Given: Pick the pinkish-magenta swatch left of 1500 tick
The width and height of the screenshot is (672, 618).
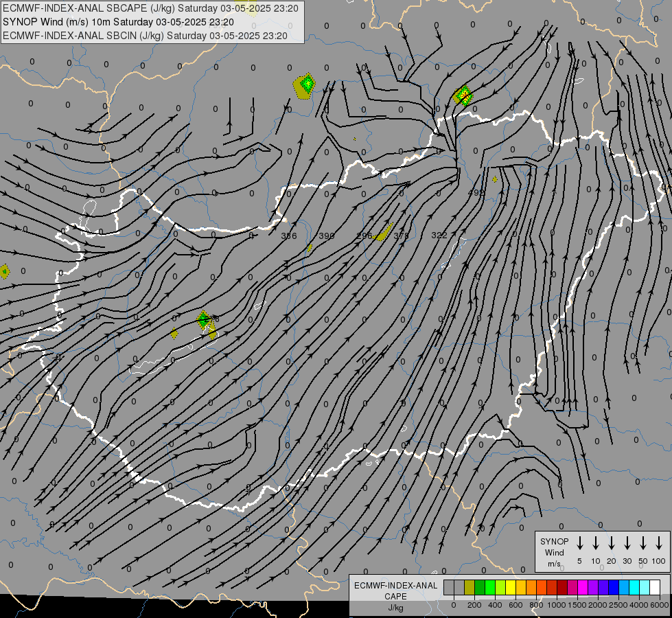Looking at the screenshot, I should point(572,588).
